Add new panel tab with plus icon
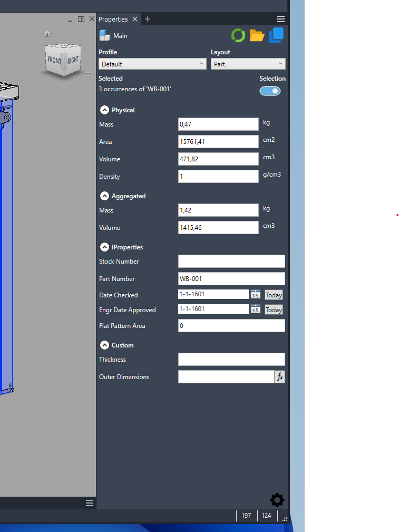This screenshot has width=399, height=532. pyautogui.click(x=148, y=19)
